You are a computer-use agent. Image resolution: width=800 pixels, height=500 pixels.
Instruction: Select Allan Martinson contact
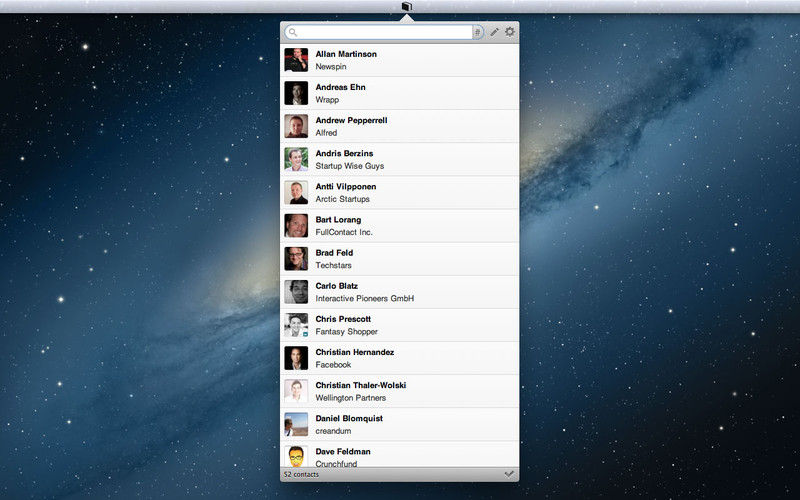pos(399,60)
